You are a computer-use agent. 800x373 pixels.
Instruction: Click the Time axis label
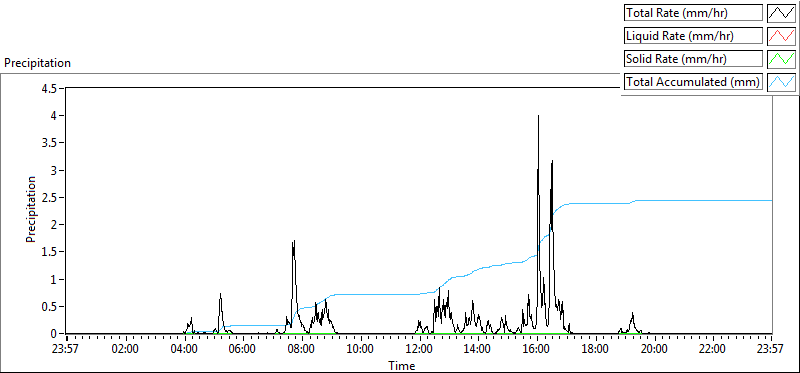tap(402, 365)
